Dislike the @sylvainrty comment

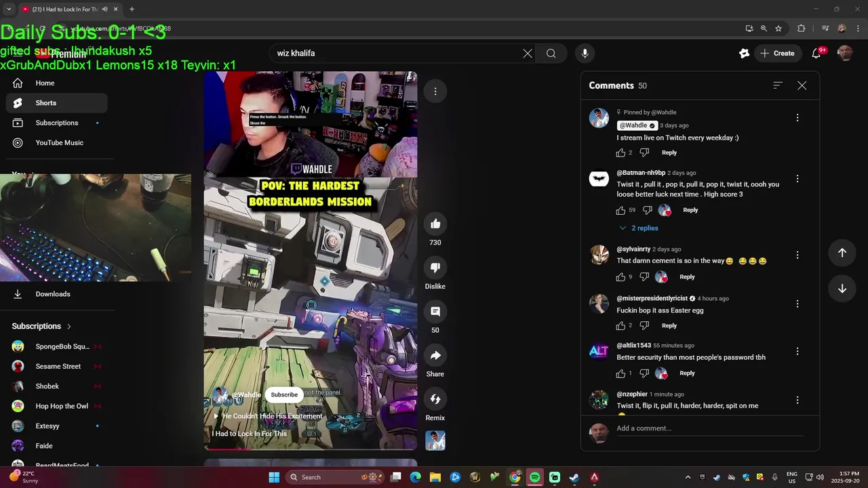[x=644, y=277]
